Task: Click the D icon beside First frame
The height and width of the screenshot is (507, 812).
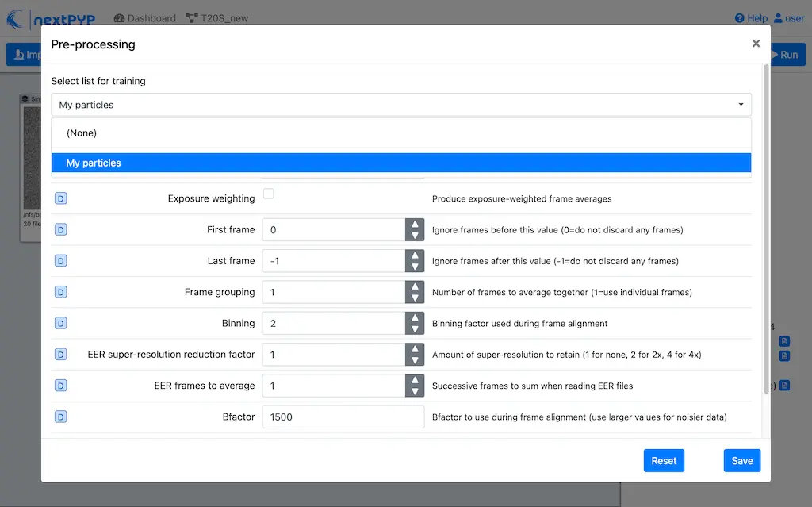Action: pos(61,229)
